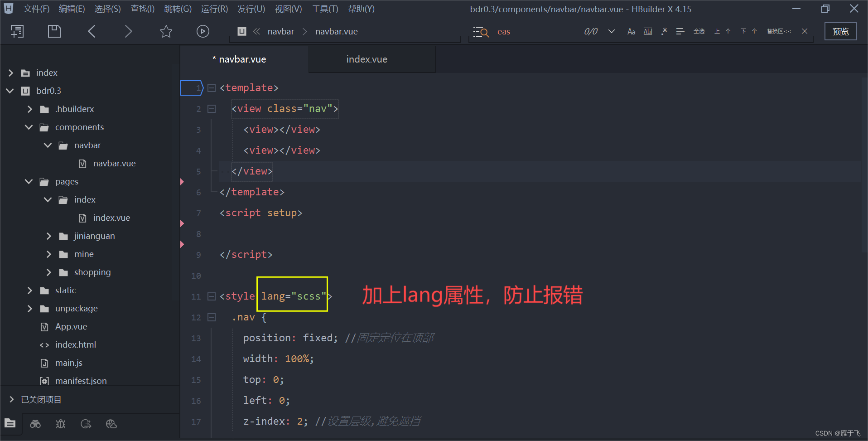Click 上一个 previous match button
Viewport: 868px width, 441px height.
coord(723,31)
